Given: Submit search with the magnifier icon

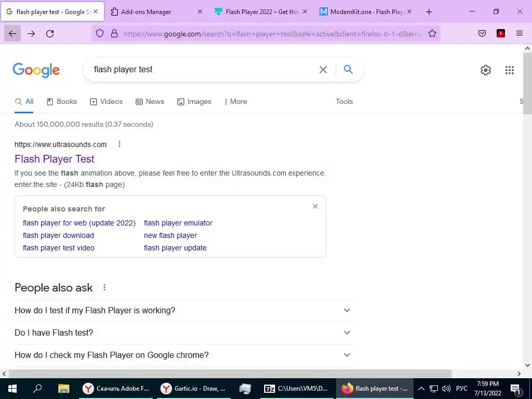Looking at the screenshot, I should tap(349, 70).
